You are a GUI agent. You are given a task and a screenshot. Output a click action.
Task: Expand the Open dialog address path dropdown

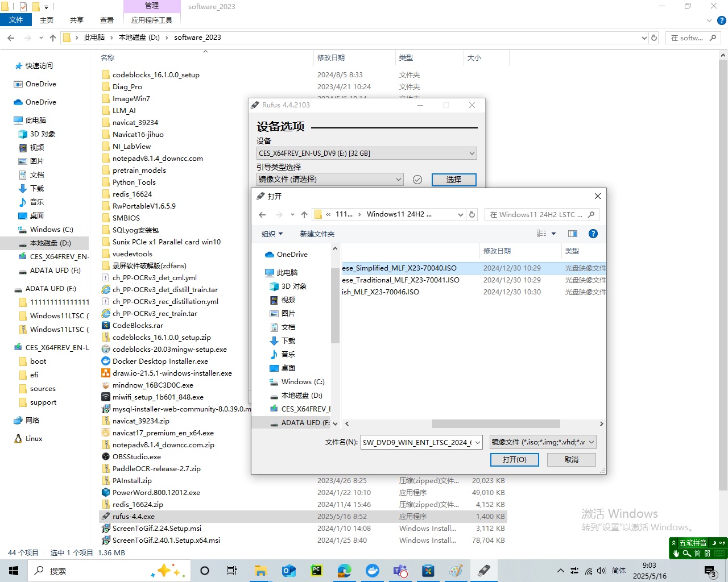460,214
